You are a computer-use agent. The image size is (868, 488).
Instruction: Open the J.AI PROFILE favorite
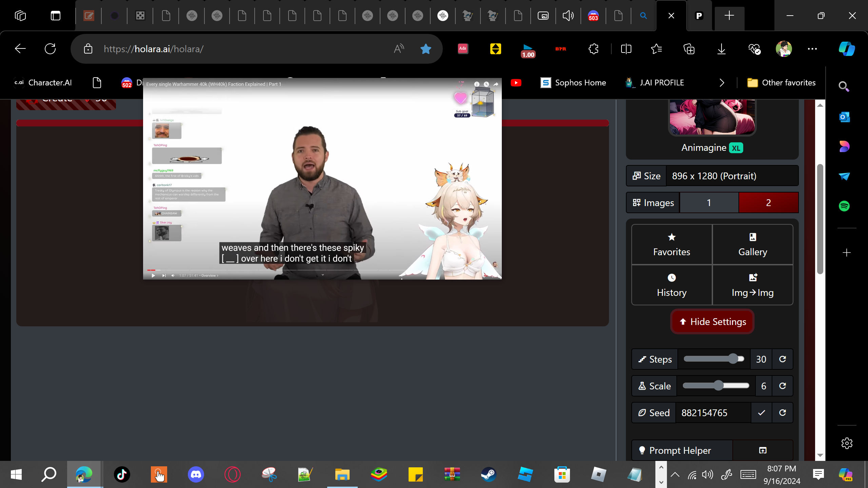[x=654, y=83]
